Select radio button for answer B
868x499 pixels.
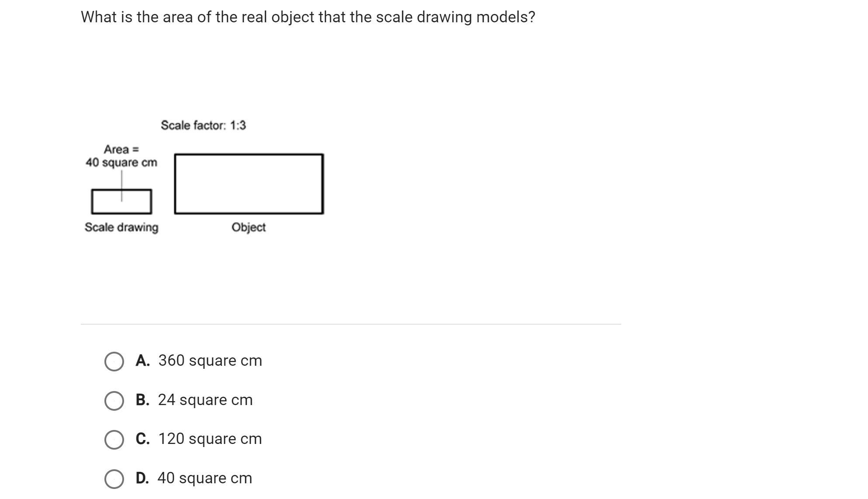pos(114,401)
